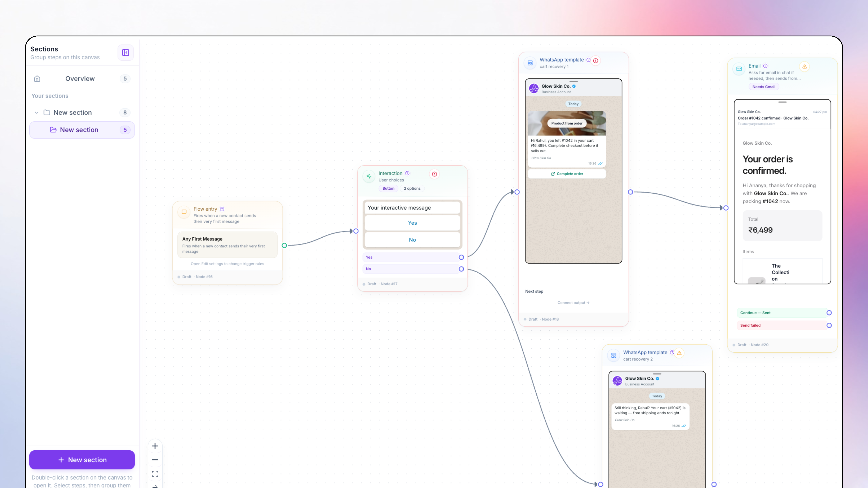This screenshot has height=488, width=868.
Task: Open the Overview item in sidebar
Action: (82, 79)
